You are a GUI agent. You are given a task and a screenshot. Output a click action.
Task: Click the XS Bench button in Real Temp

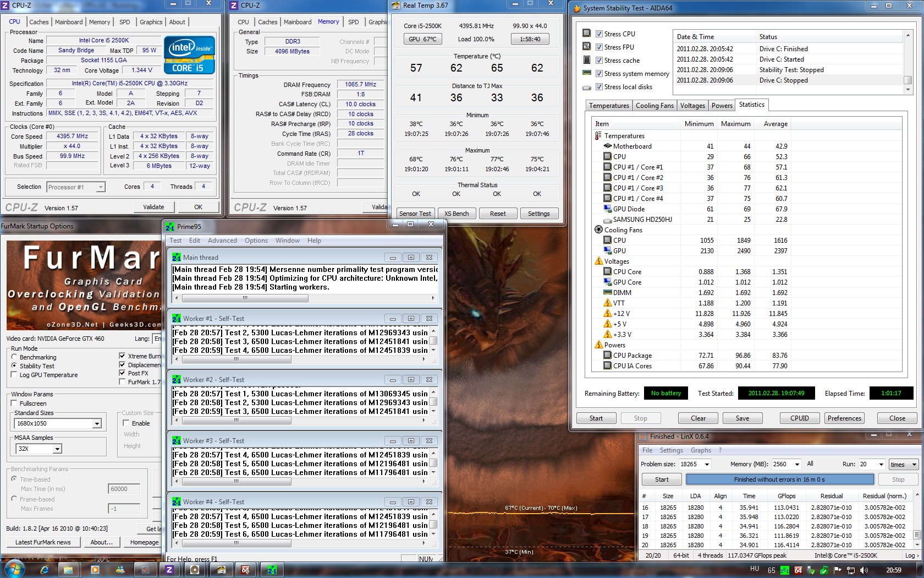[457, 214]
